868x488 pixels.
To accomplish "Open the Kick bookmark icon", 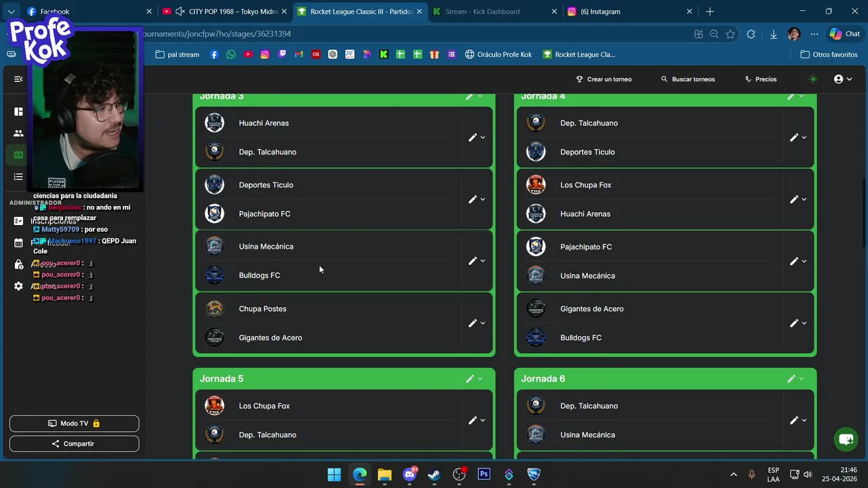I will [x=384, y=54].
